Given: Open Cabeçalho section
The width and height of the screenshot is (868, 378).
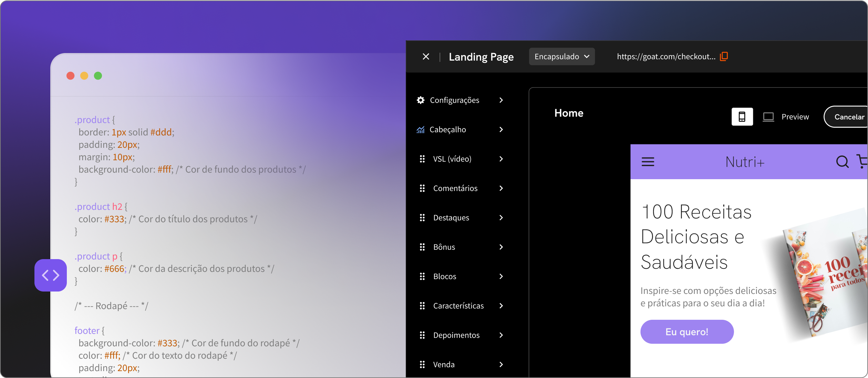Looking at the screenshot, I should 448,130.
